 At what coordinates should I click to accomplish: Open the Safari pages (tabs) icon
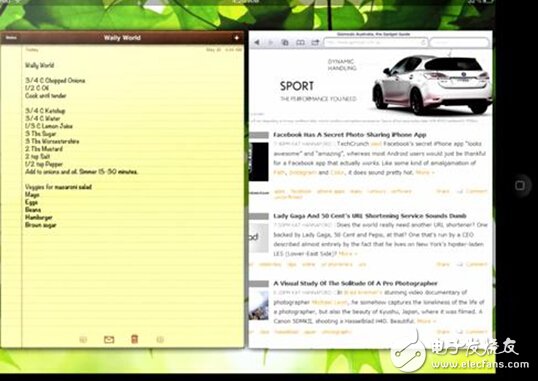click(x=285, y=43)
